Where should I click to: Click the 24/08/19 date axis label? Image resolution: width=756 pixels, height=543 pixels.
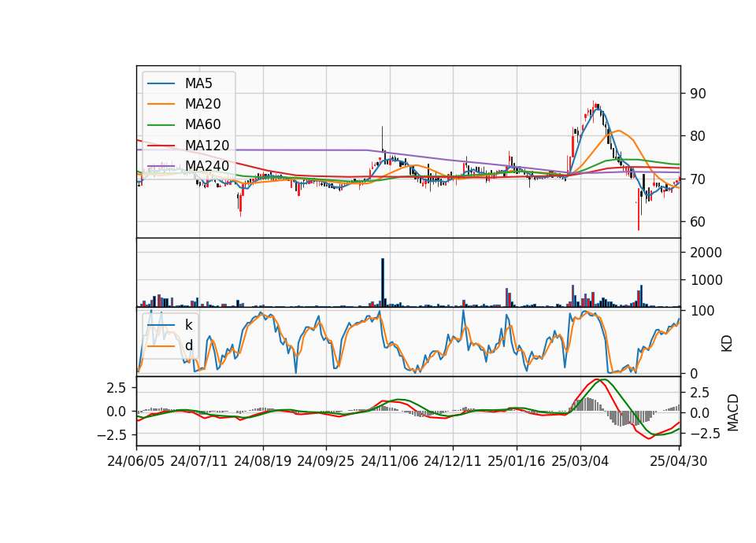tap(263, 462)
